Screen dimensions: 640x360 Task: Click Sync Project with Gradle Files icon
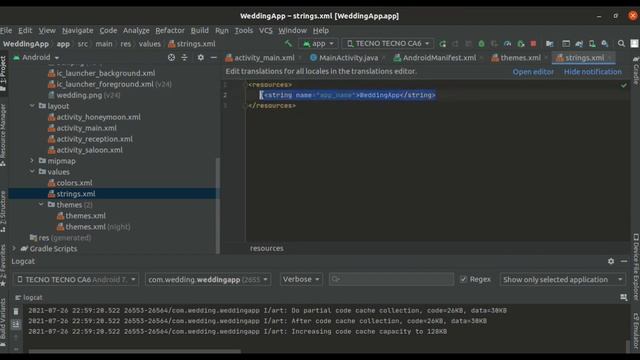pyautogui.click(x=579, y=44)
